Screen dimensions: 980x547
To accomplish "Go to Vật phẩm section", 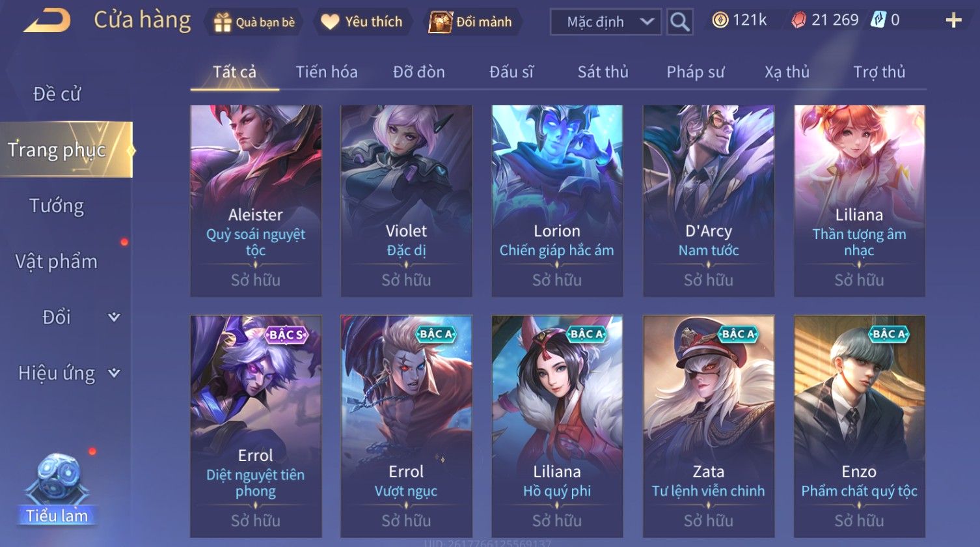I will [57, 262].
